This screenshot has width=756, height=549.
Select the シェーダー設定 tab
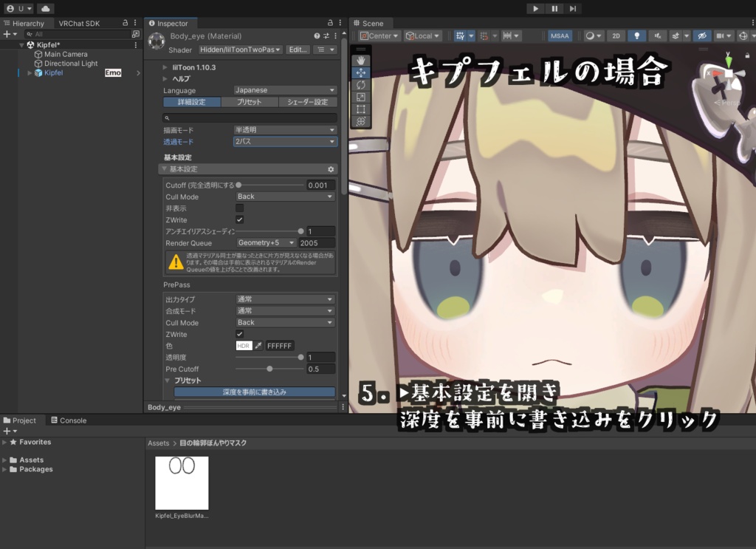pos(308,102)
